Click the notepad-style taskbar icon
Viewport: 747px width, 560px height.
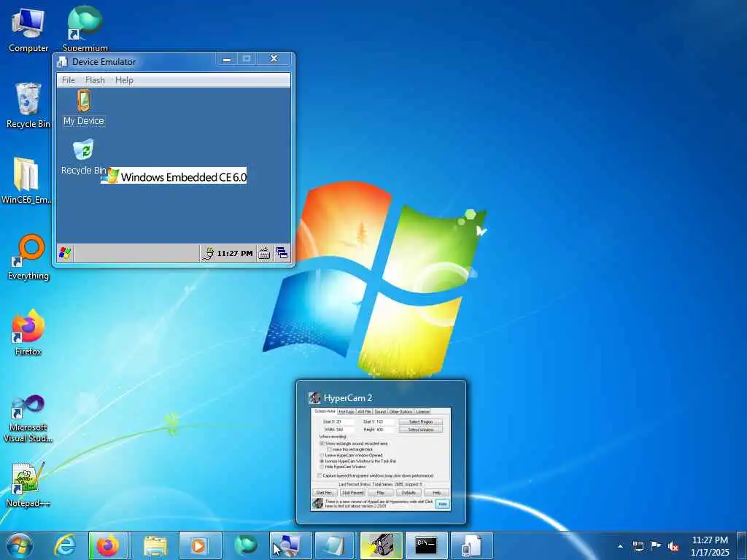click(x=336, y=545)
